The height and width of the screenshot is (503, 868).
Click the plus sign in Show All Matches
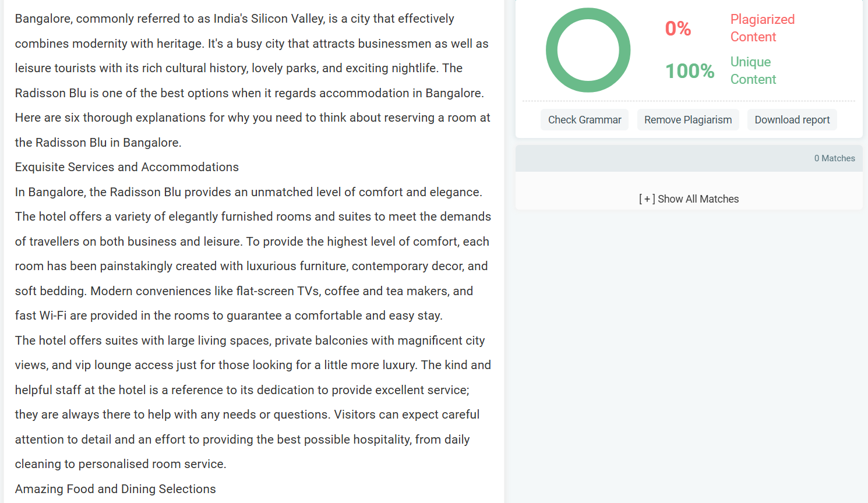coord(647,199)
